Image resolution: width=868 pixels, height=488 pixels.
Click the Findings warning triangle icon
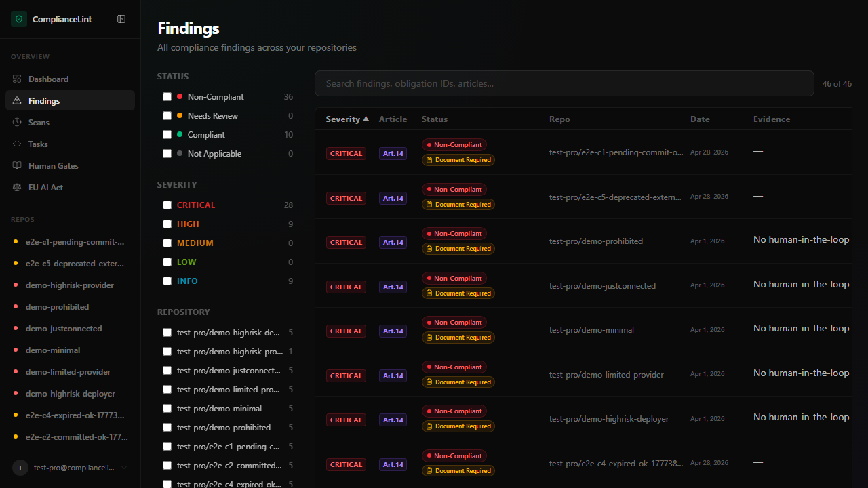17,101
